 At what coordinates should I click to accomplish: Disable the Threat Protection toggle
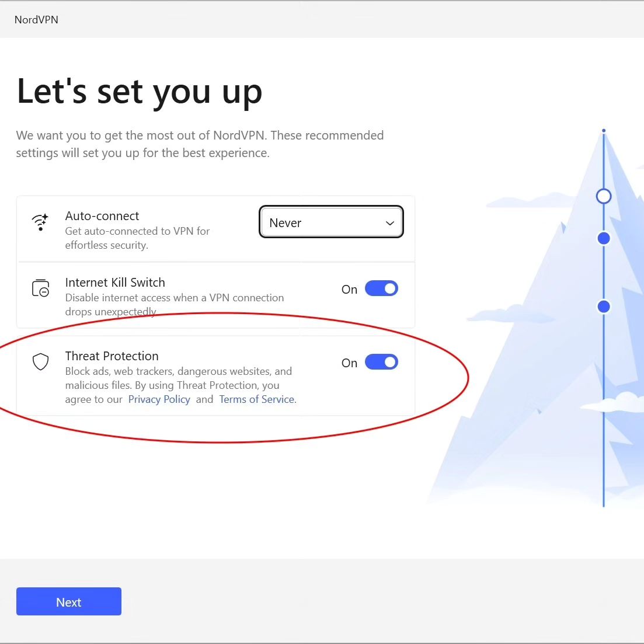381,362
